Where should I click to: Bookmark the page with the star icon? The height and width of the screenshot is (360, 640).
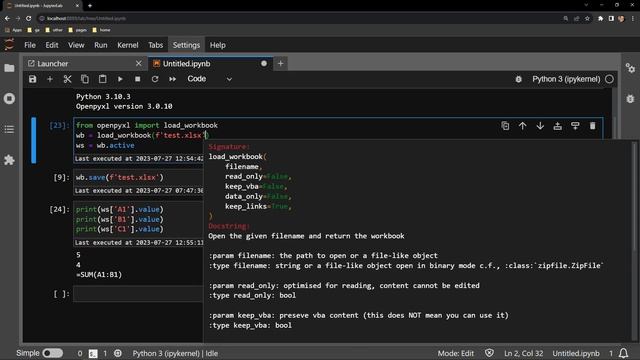587,18
